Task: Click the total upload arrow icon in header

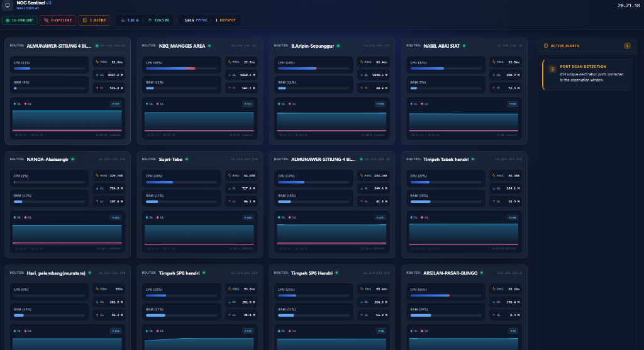Action: click(150, 20)
